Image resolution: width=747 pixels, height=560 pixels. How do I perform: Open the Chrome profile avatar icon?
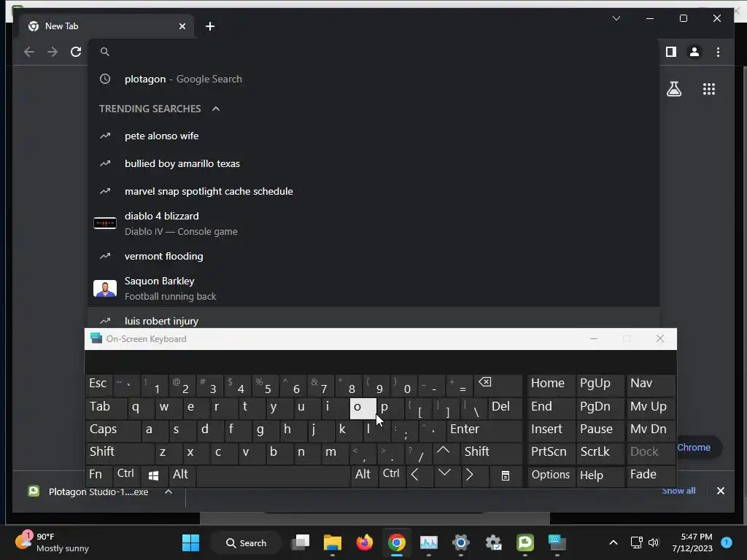[694, 52]
